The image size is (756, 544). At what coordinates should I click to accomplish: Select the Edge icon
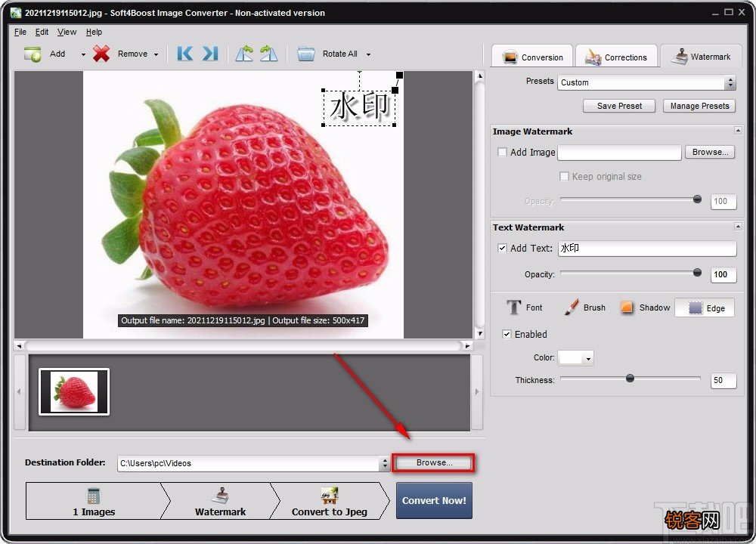click(x=696, y=308)
